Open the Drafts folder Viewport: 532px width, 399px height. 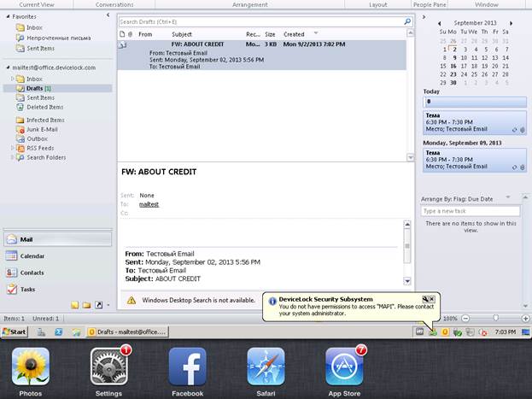pos(37,88)
